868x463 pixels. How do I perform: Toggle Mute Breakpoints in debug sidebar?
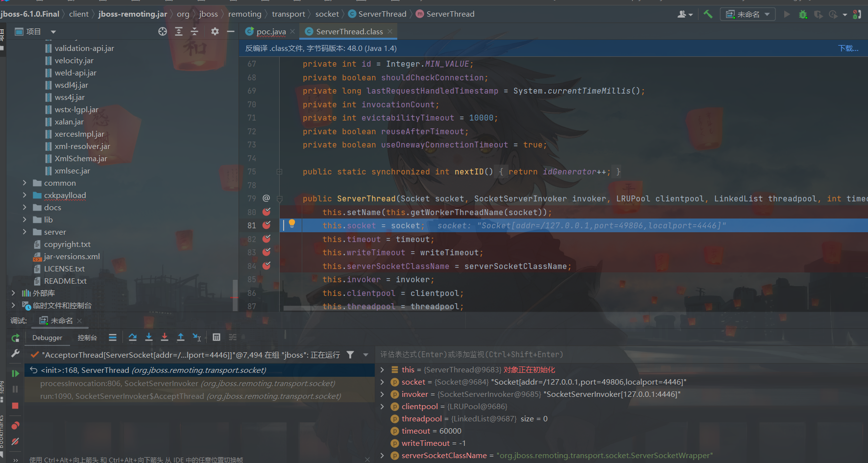15,441
